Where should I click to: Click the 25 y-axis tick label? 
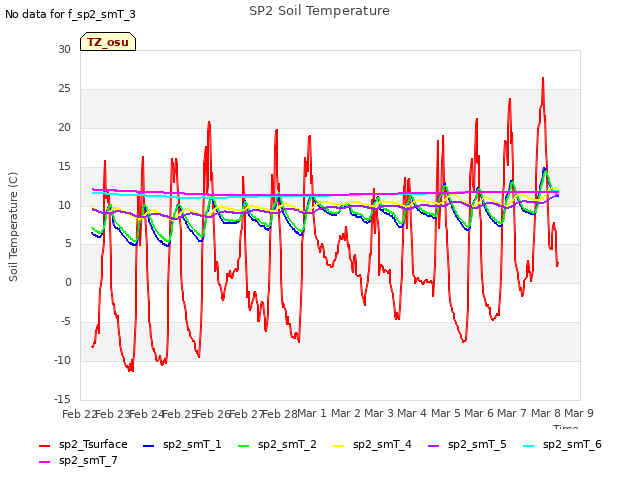(x=64, y=89)
